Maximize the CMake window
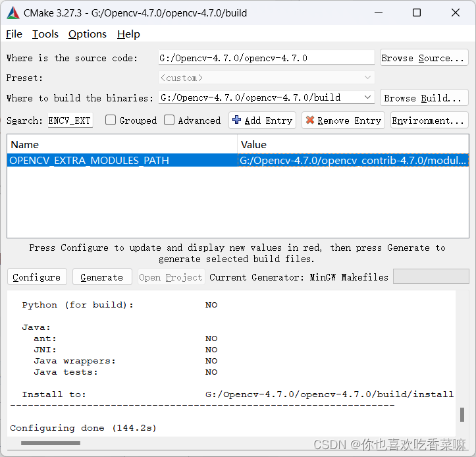This screenshot has width=476, height=457. click(417, 13)
